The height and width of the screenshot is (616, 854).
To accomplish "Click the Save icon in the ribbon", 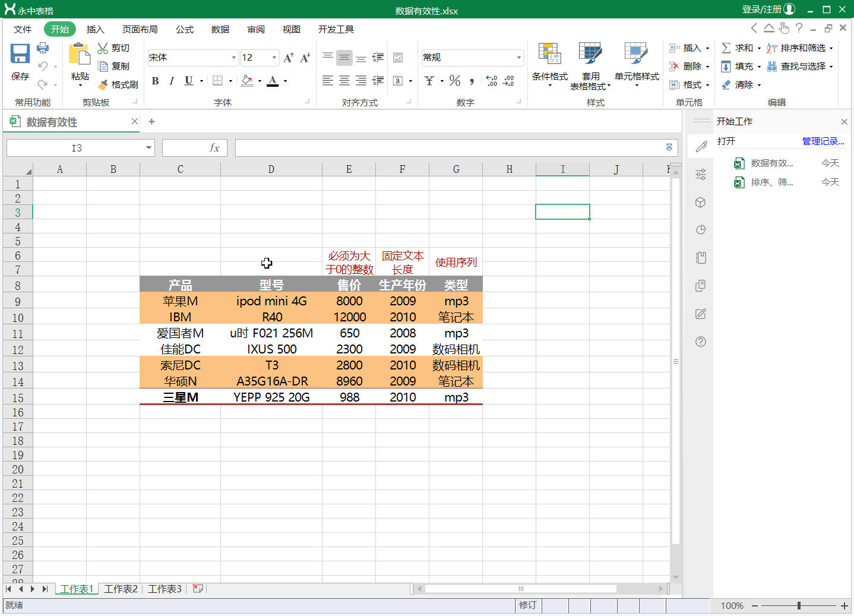I will (20, 55).
